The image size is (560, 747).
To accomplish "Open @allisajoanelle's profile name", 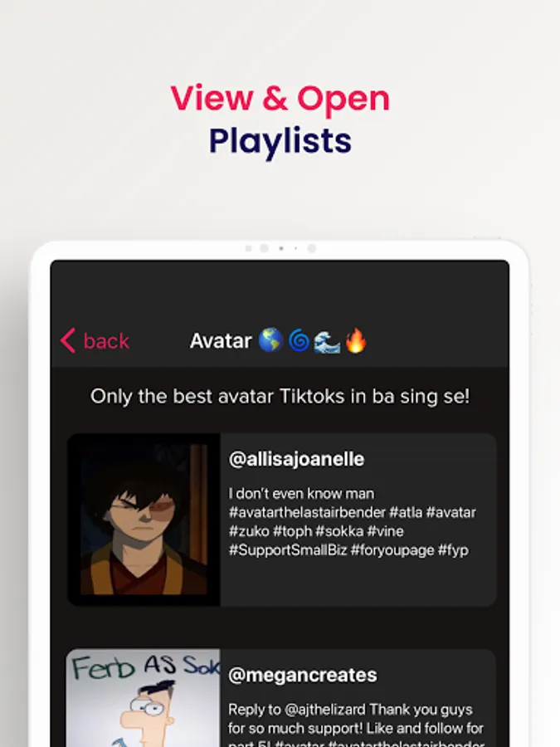I will click(297, 459).
